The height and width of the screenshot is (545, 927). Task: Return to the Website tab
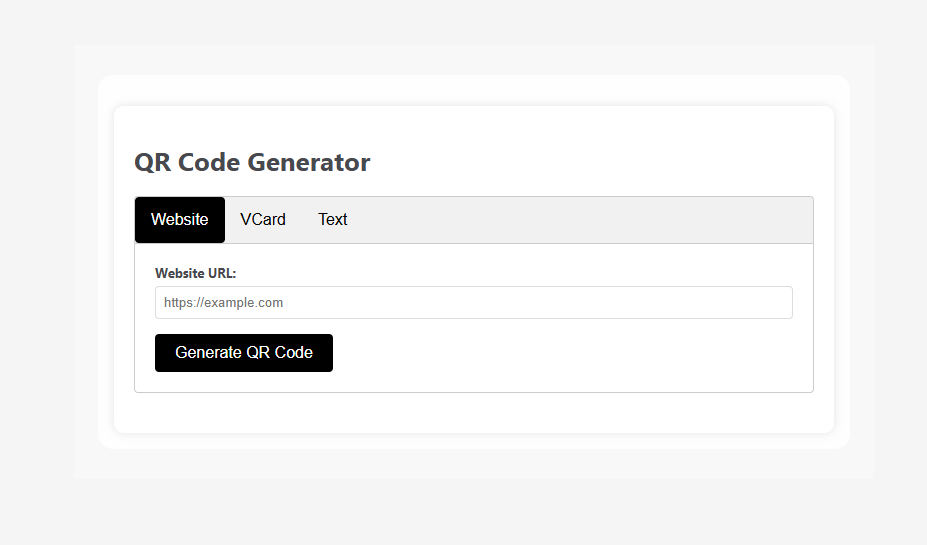pos(180,220)
